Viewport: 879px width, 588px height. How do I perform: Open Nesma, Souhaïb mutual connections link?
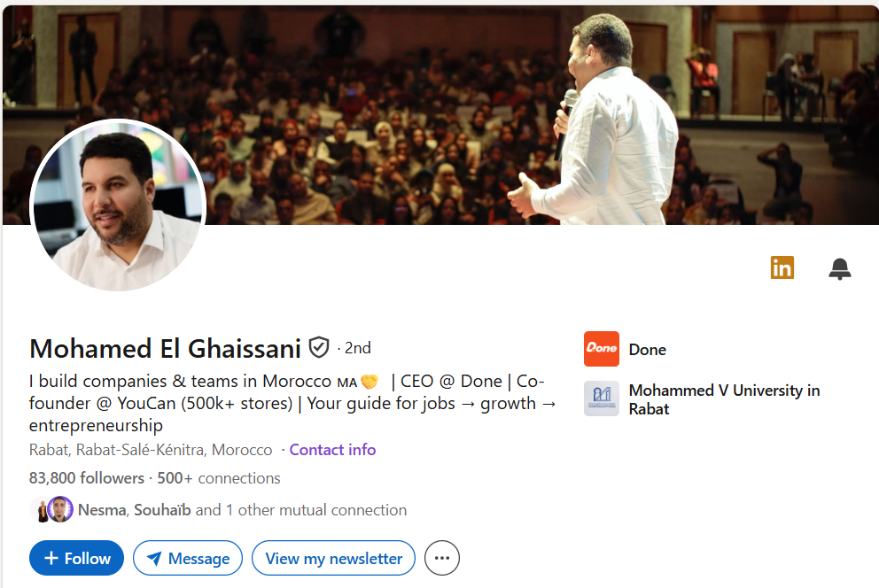(242, 510)
